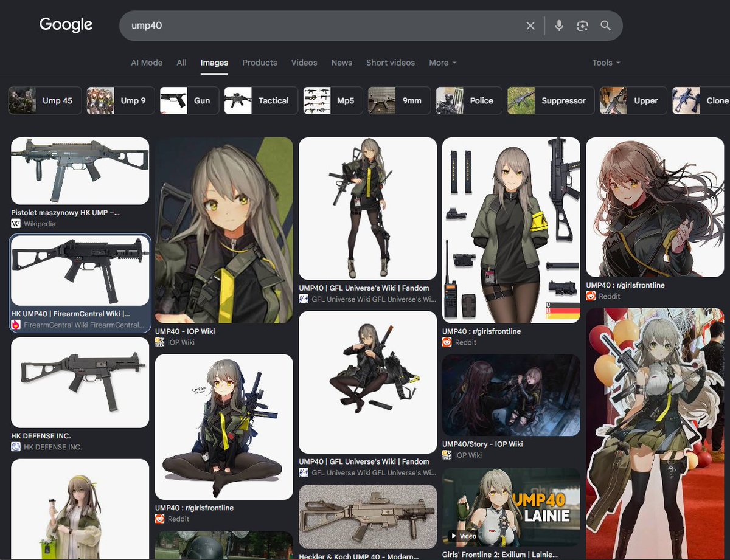
Task: Open the Videos tab
Action: click(x=304, y=63)
